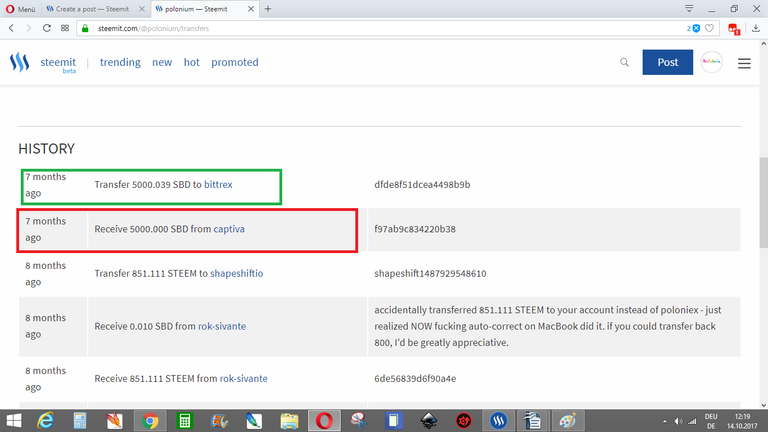Select the polonium — Steemit tab

click(x=196, y=9)
